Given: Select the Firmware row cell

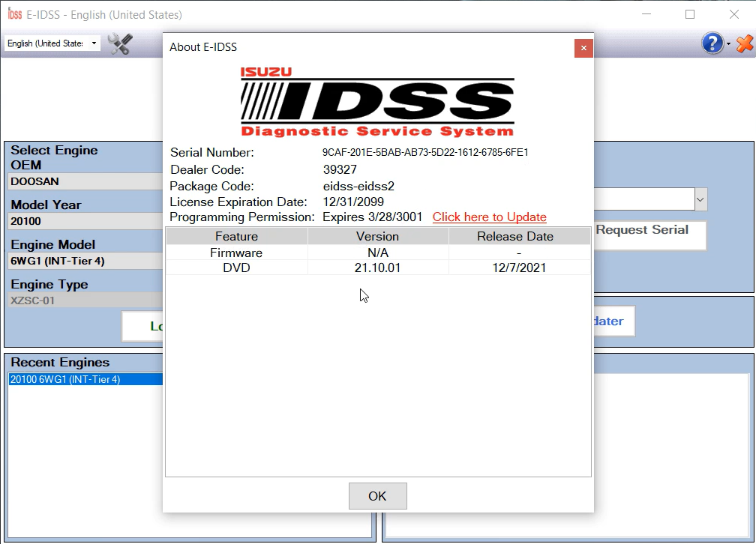Looking at the screenshot, I should [237, 253].
